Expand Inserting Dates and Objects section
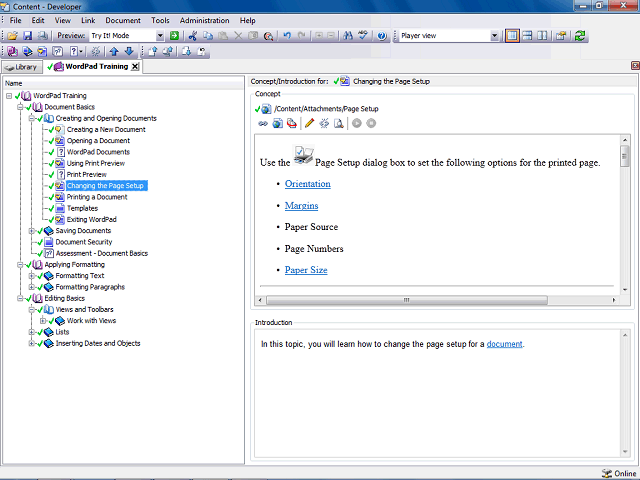The width and height of the screenshot is (640, 480). pyautogui.click(x=31, y=344)
